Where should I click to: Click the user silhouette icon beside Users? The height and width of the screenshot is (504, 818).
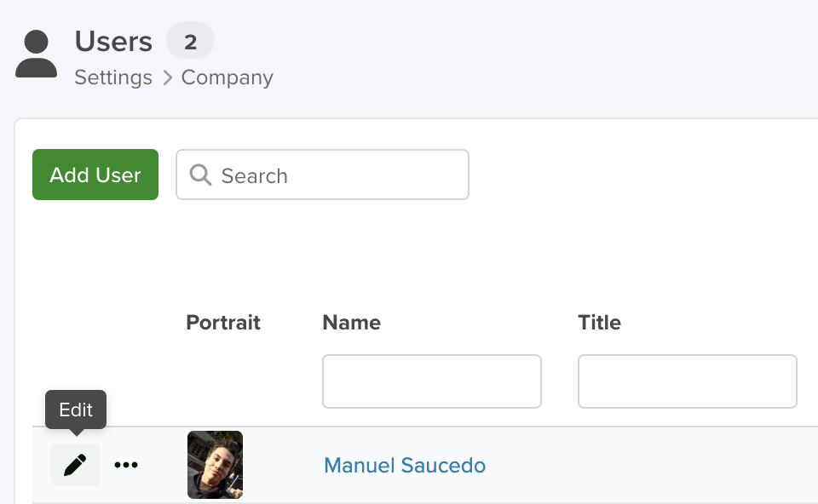point(36,54)
